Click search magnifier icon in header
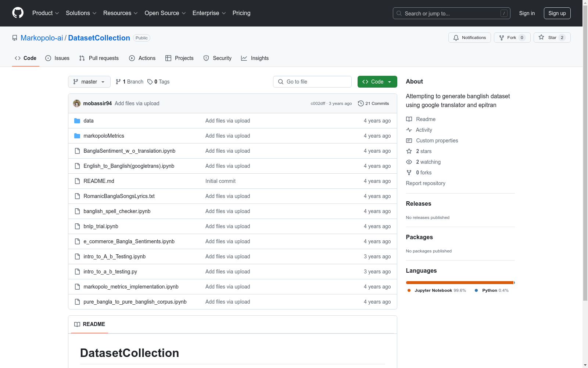 tap(399, 13)
